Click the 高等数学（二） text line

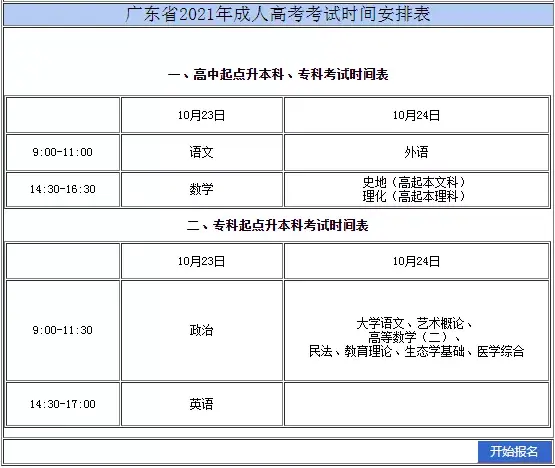[414, 337]
